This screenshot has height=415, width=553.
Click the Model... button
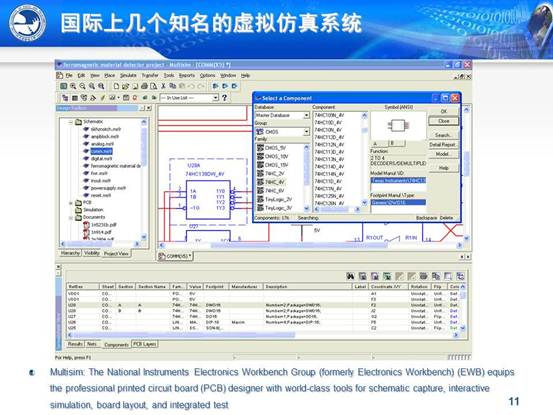[442, 154]
